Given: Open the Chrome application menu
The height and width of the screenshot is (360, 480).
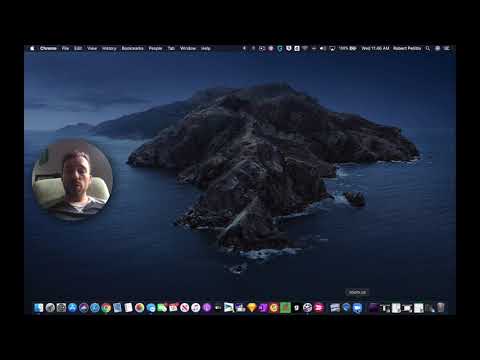Looking at the screenshot, I should point(48,48).
